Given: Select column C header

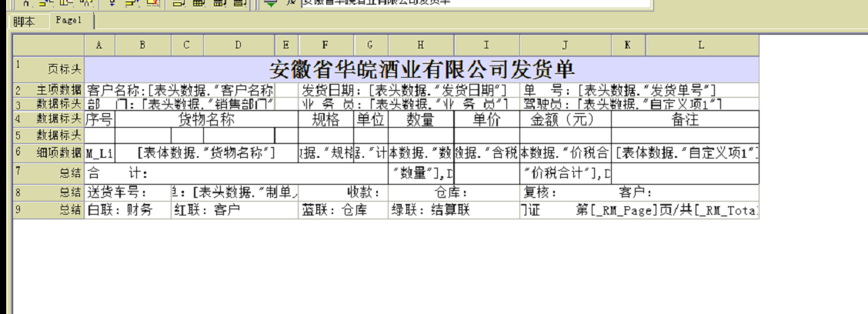Looking at the screenshot, I should click(187, 45).
